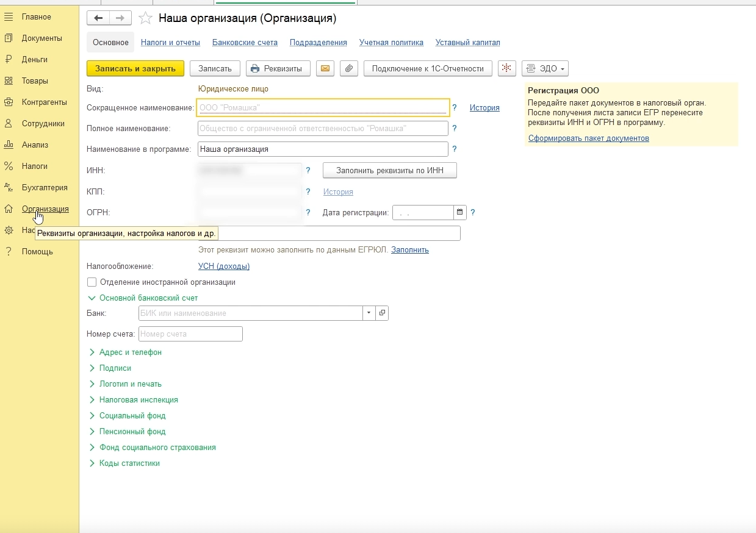Click the Сформировать пакет документов link
The image size is (756, 533).
click(x=588, y=138)
